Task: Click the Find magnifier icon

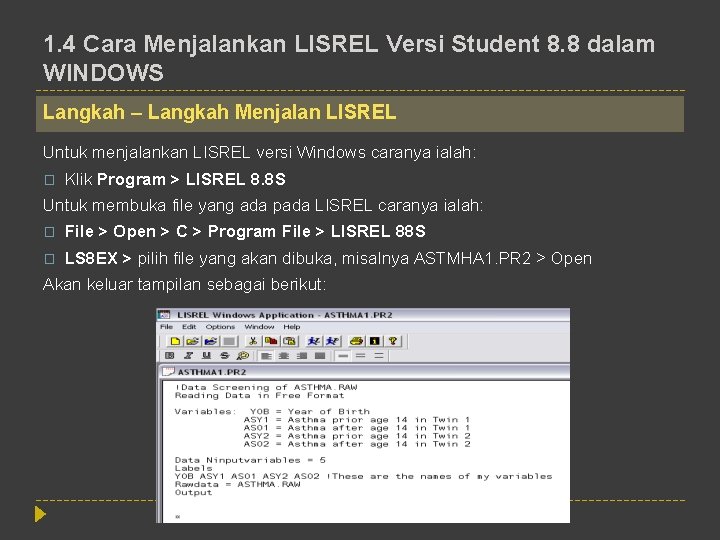Action: 242,356
